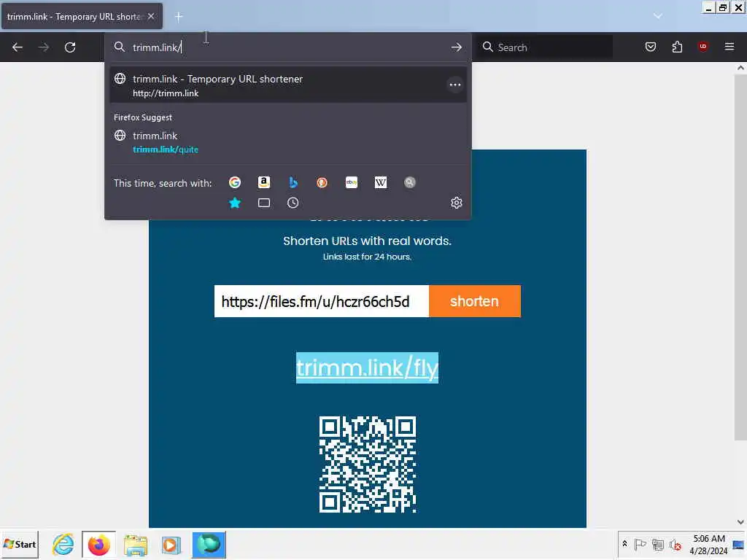Reload the current page
747x560 pixels.
pyautogui.click(x=70, y=47)
